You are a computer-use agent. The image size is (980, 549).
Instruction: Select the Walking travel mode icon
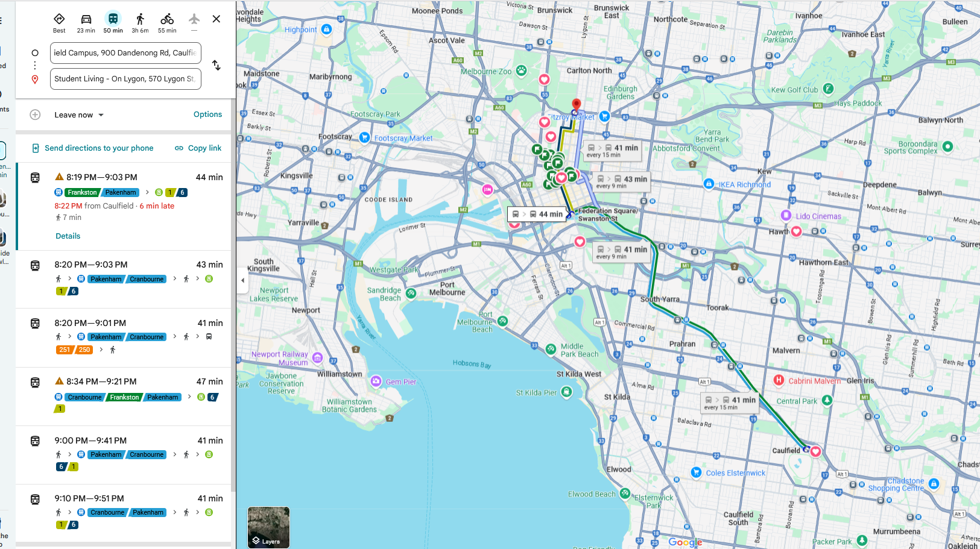140,23
